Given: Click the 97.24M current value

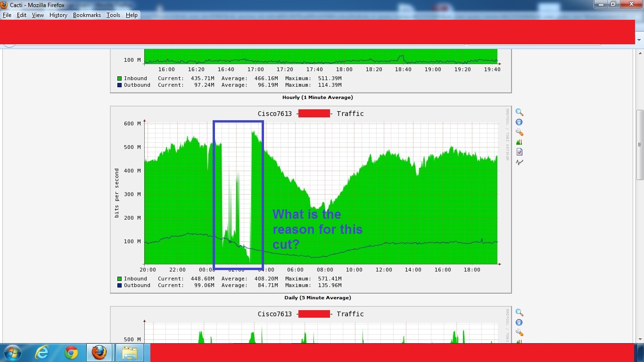Looking at the screenshot, I should point(203,85).
